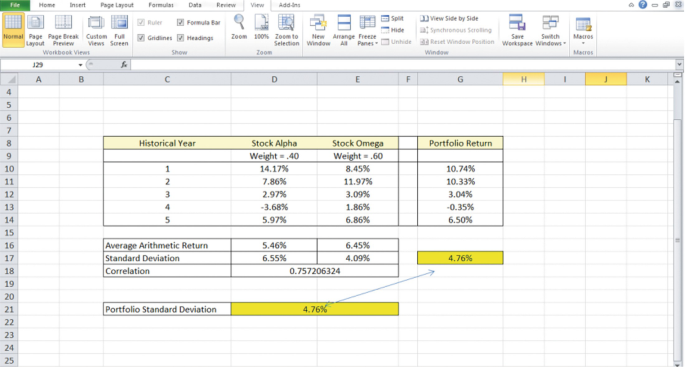Click the Name Box showing J29
Viewport: 685px width, 367px height.
[x=38, y=65]
